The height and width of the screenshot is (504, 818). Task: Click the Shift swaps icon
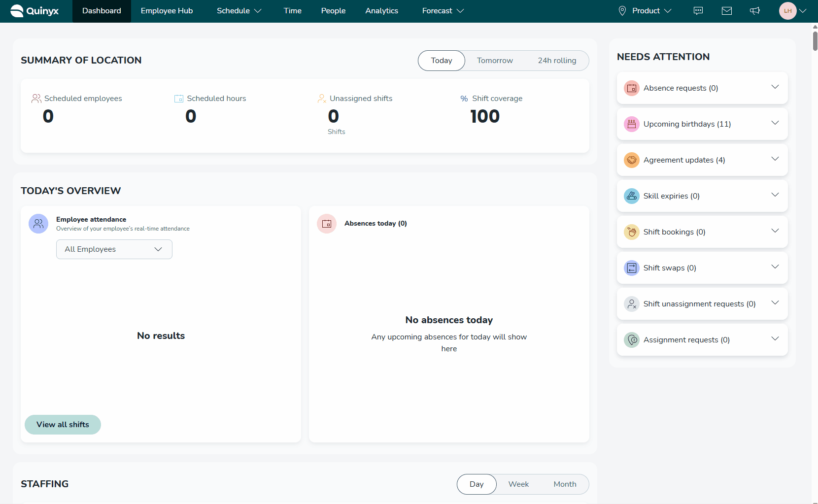pyautogui.click(x=631, y=268)
